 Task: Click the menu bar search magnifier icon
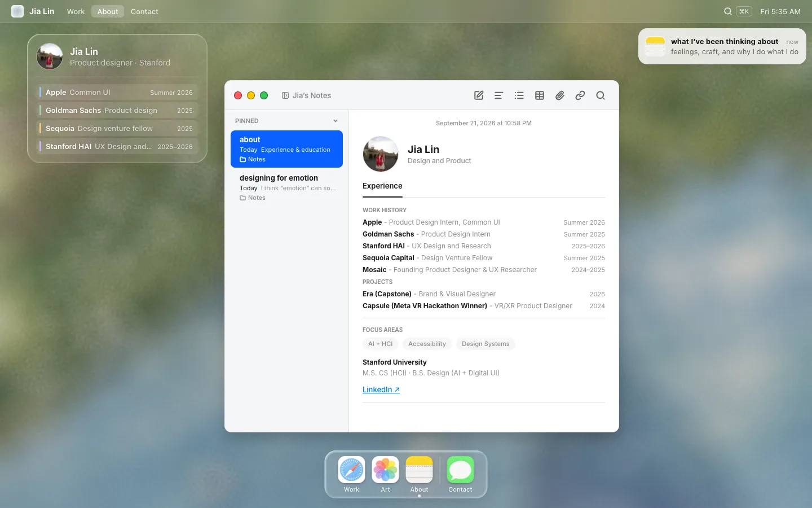[x=728, y=11]
